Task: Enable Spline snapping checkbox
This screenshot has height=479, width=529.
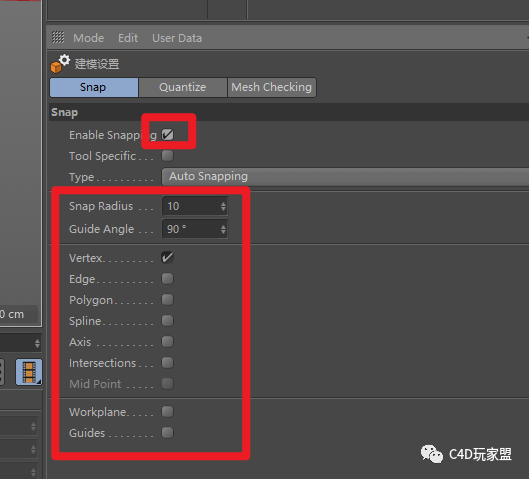Action: 167,320
